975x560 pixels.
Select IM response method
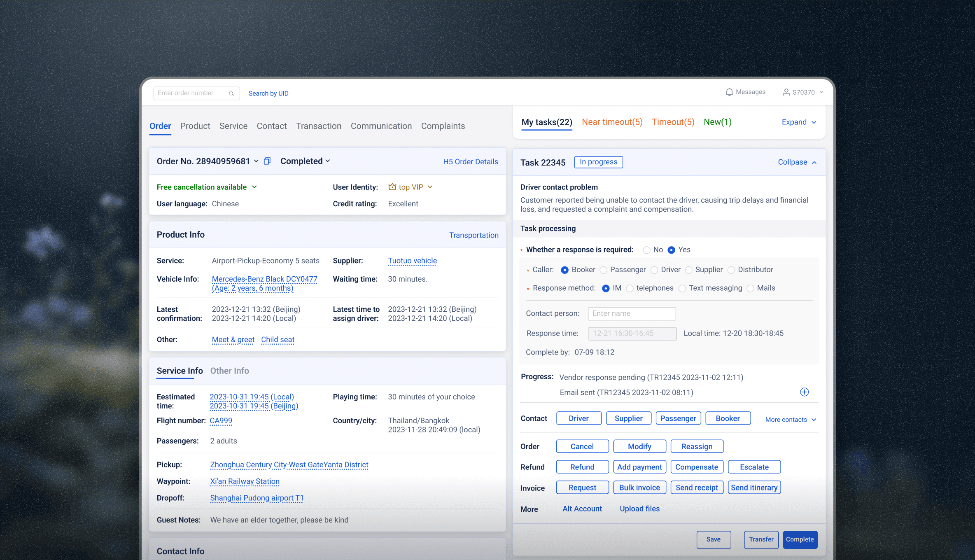pos(606,289)
